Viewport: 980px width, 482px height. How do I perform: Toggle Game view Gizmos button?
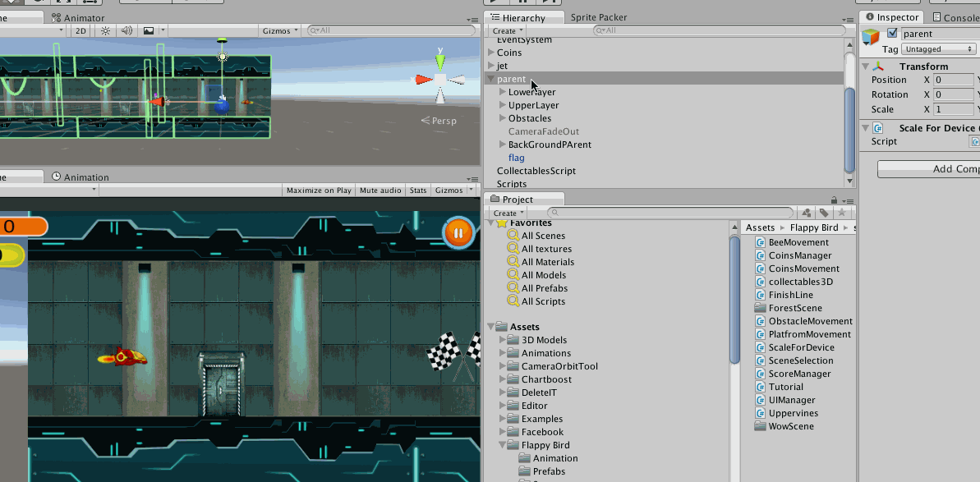[449, 191]
